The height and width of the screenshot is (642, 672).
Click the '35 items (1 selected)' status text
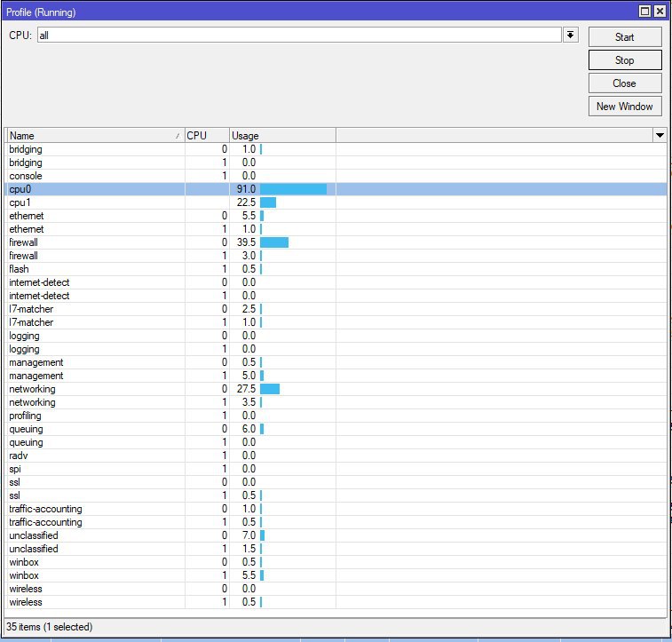[50, 627]
